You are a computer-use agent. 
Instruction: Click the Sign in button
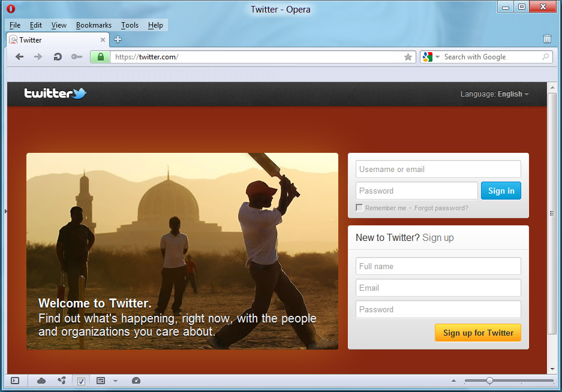tap(501, 191)
